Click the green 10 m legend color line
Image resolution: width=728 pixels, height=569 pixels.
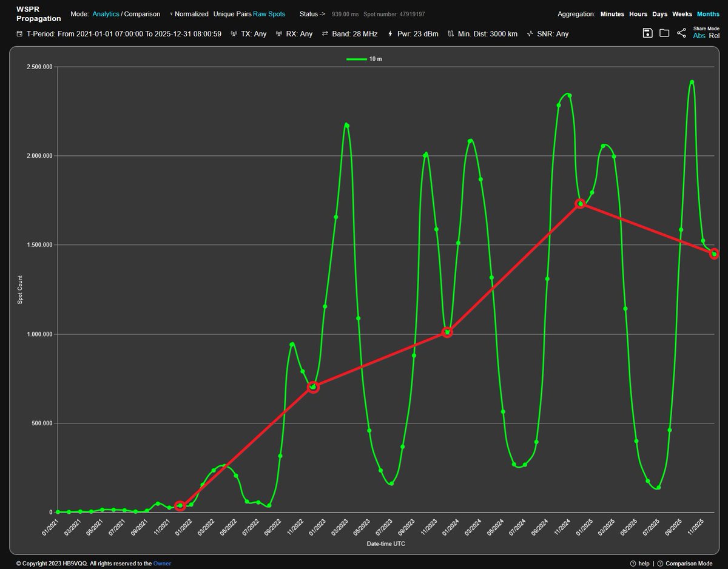point(356,59)
